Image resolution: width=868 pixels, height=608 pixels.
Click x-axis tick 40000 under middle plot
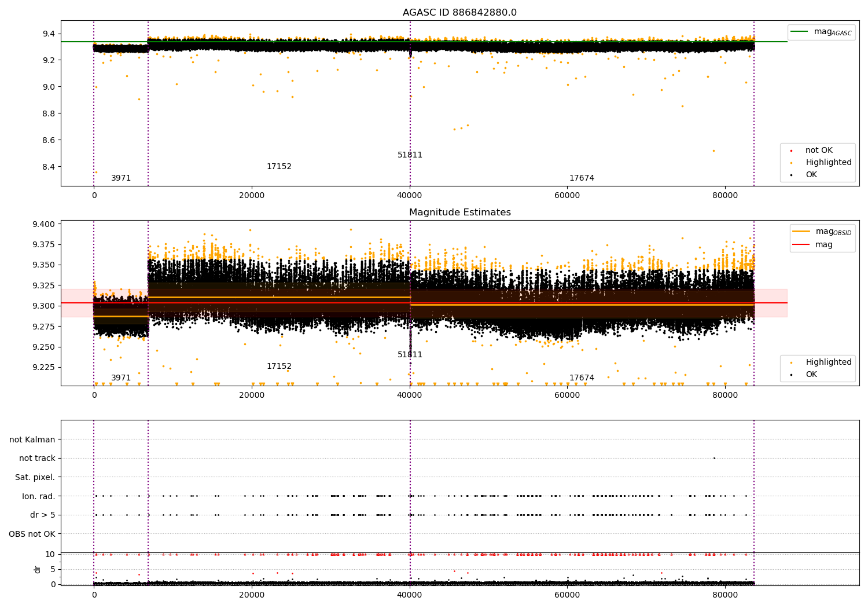click(x=410, y=395)
